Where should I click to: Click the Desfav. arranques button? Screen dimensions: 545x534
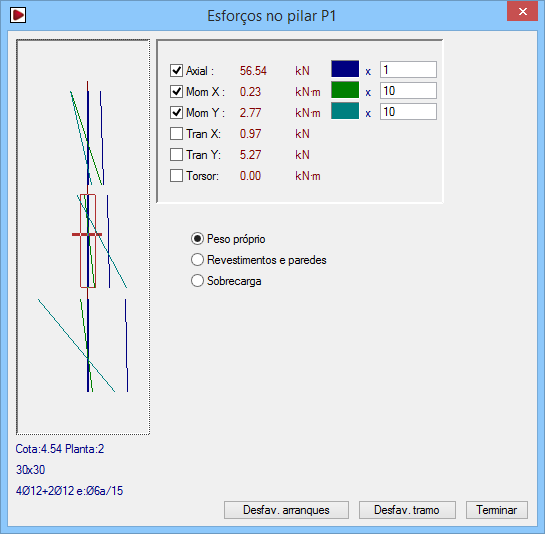click(286, 510)
